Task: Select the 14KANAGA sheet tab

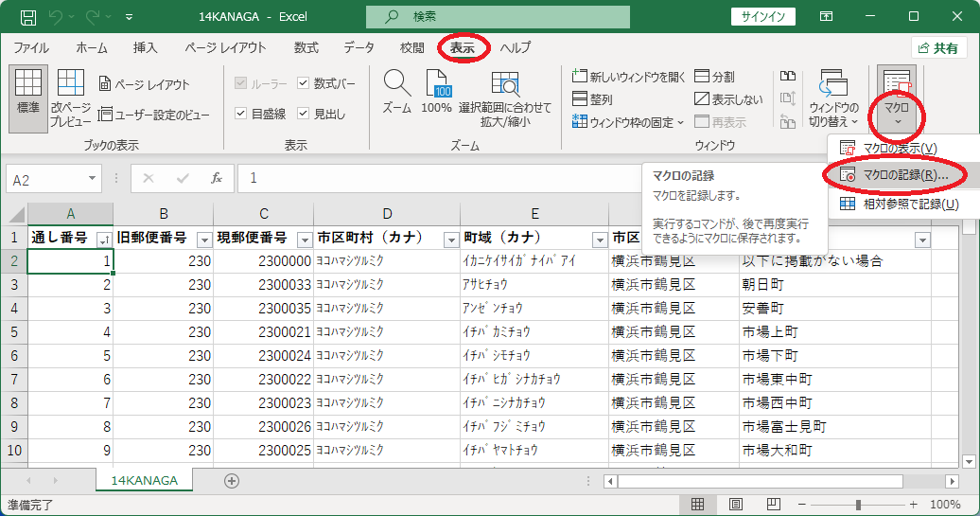Action: coord(145,480)
